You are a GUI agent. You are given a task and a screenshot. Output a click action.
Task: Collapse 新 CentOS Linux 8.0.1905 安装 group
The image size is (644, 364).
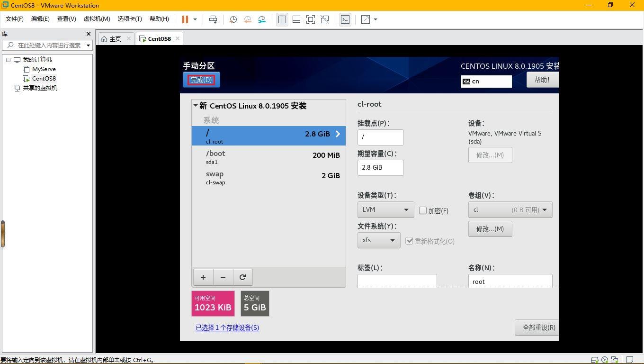pos(196,106)
